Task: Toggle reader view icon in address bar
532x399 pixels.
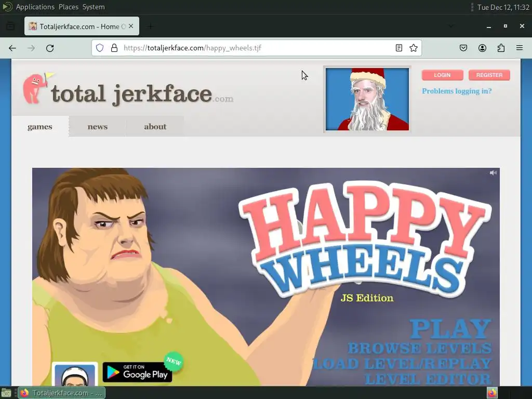Action: (399, 48)
